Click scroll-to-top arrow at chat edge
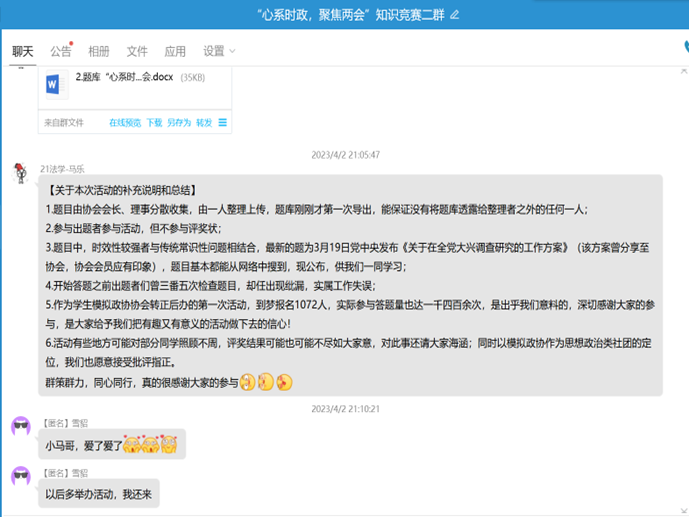The height and width of the screenshot is (517, 689). [684, 71]
